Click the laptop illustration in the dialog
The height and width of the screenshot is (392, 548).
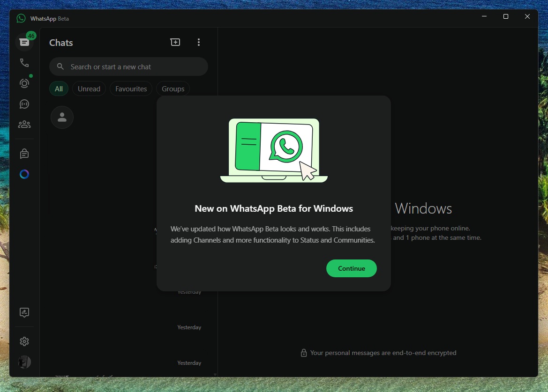(274, 150)
